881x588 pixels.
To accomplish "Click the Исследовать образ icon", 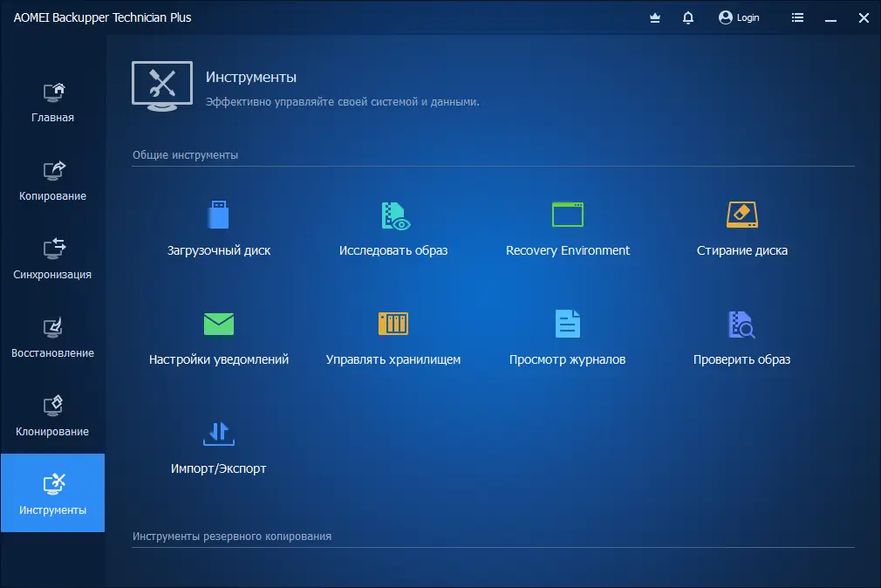I will pos(395,215).
